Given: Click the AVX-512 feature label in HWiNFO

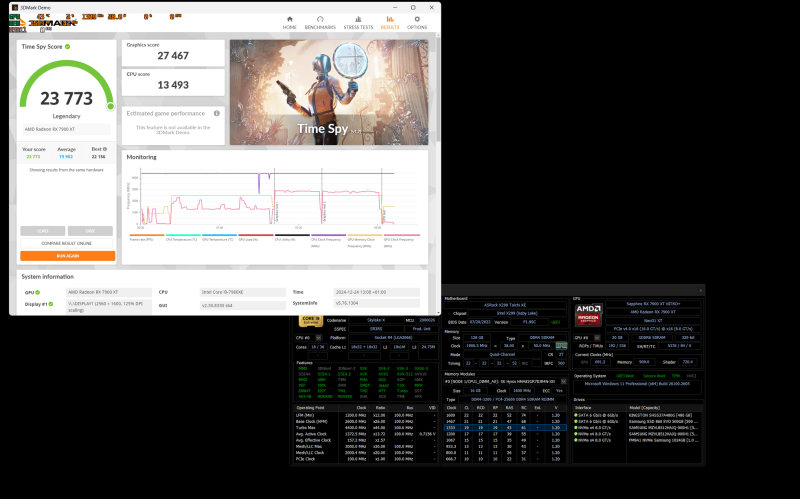Looking at the screenshot, I should (405, 374).
